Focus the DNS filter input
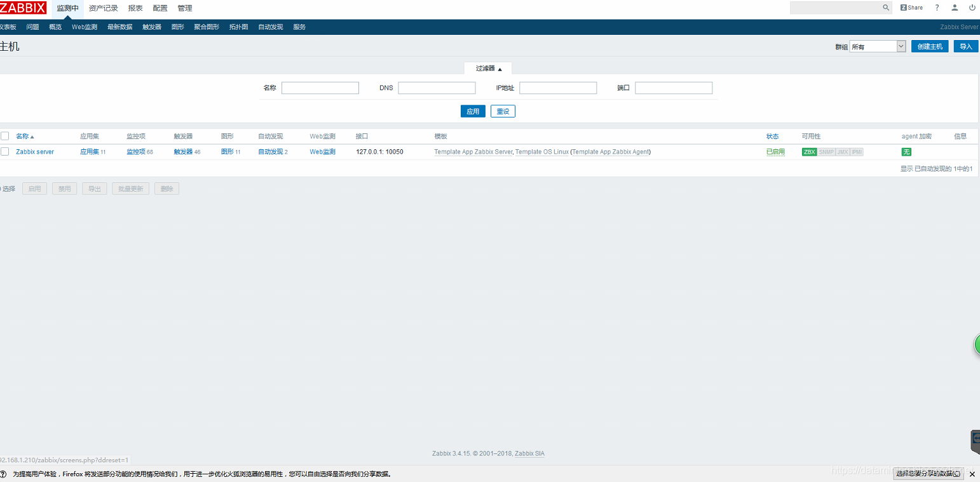 click(437, 88)
